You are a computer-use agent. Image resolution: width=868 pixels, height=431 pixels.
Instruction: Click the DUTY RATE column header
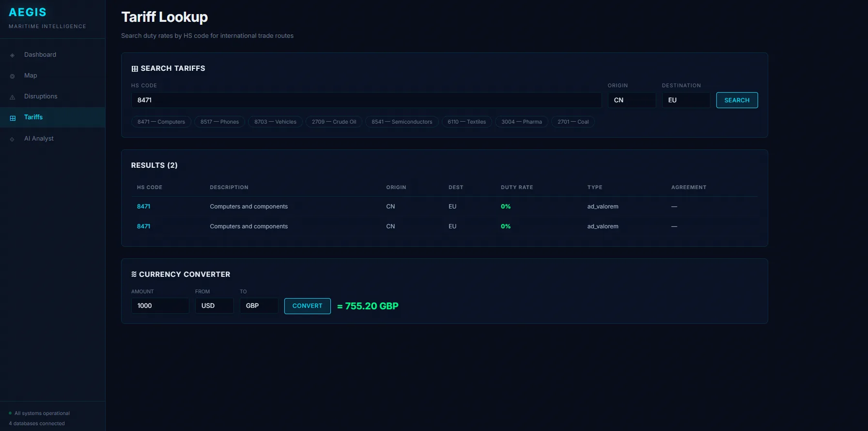(x=517, y=187)
